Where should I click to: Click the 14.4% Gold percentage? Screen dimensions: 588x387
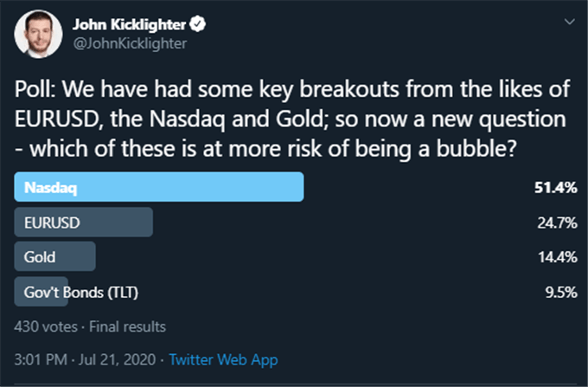coord(557,257)
